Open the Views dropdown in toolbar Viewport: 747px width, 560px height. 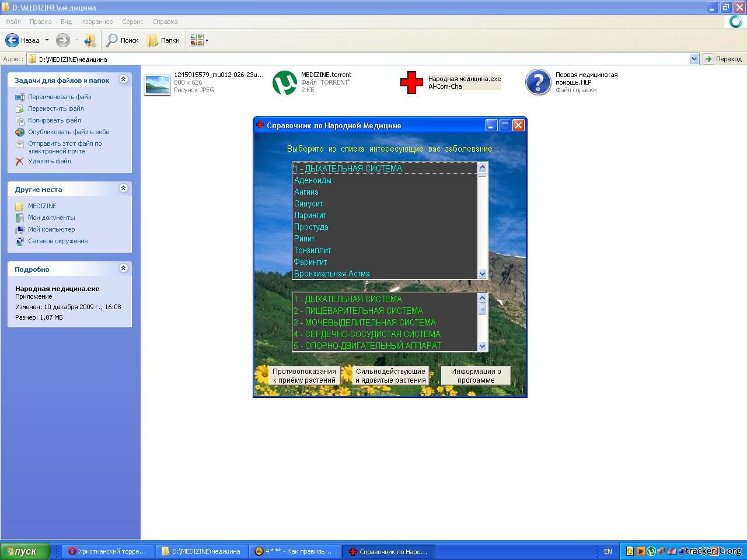click(x=200, y=40)
